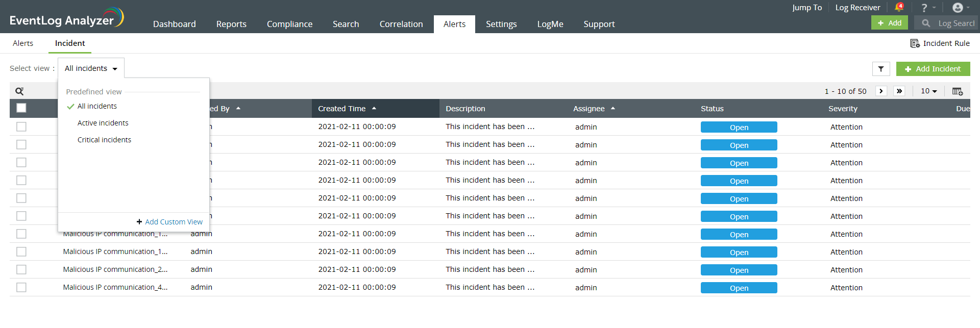Viewport: 980px width, 328px height.
Task: Click the table search magnifier icon
Action: [x=19, y=91]
